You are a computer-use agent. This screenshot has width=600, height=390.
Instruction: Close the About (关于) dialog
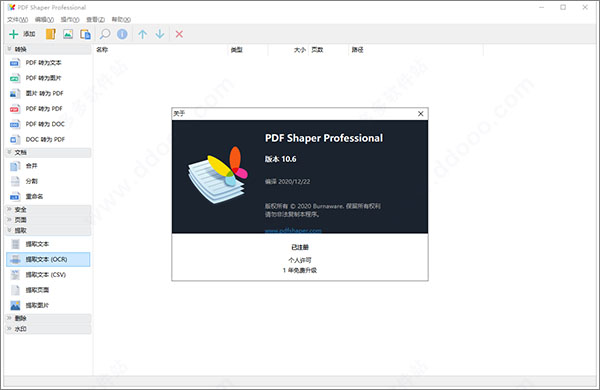coord(421,114)
